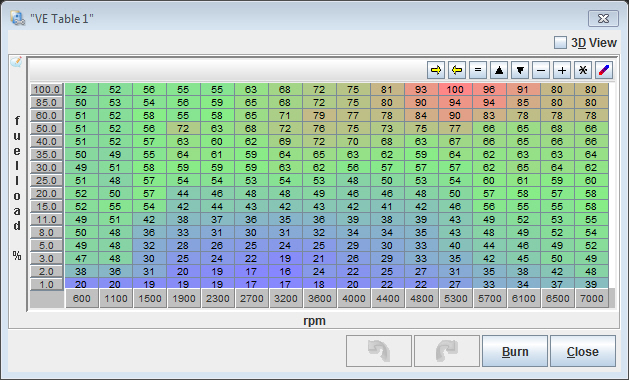Select the red cell with value 100
The height and width of the screenshot is (380, 629).
click(x=455, y=89)
